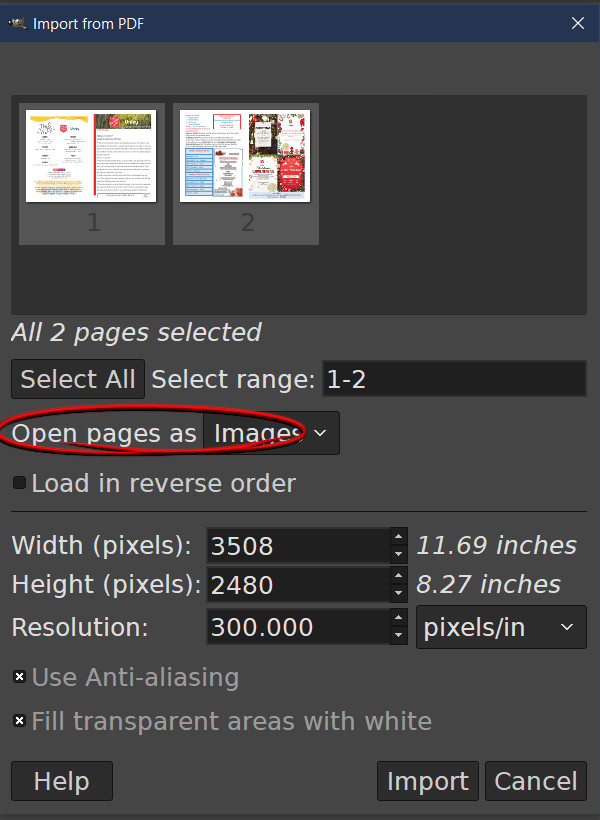Click the Import button
Screen dimensions: 600x820
tap(427, 781)
